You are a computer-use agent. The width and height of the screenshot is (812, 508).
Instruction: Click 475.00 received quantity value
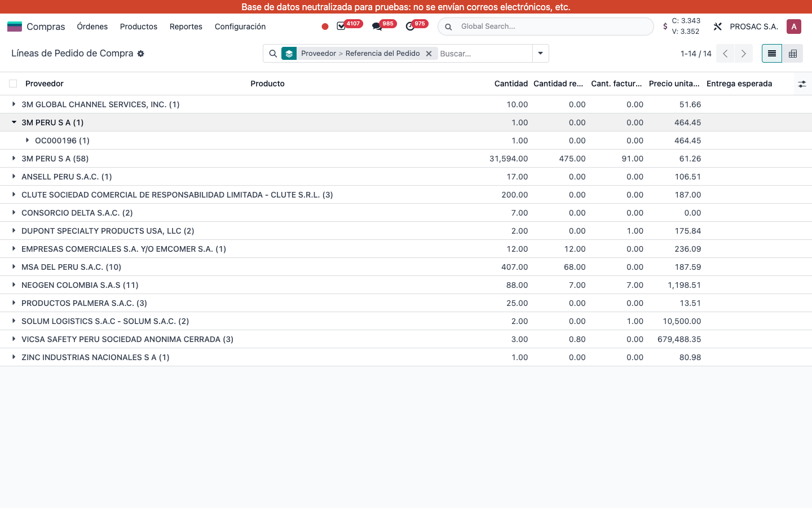[x=572, y=159]
